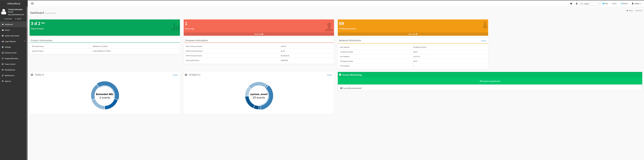Open the Sensor sidebar menu item

pos(13,30)
